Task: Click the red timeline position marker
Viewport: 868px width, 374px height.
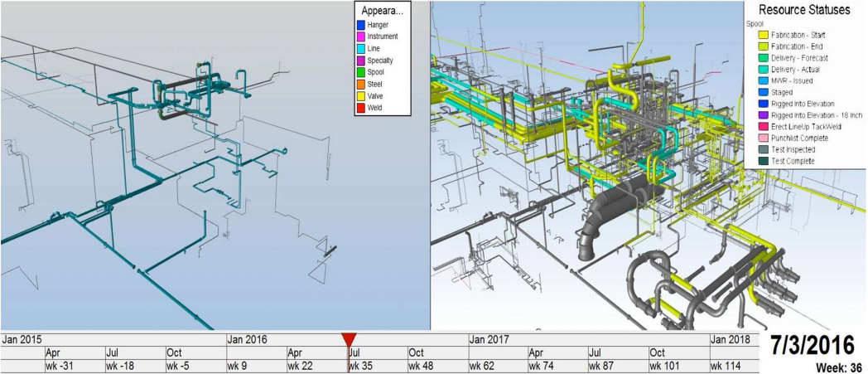Action: coord(349,341)
